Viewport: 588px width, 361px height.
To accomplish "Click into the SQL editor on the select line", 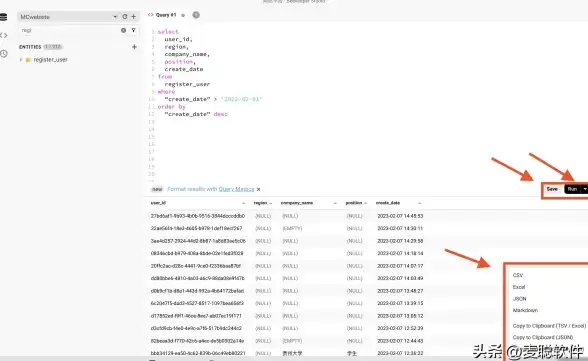I will click(x=168, y=32).
